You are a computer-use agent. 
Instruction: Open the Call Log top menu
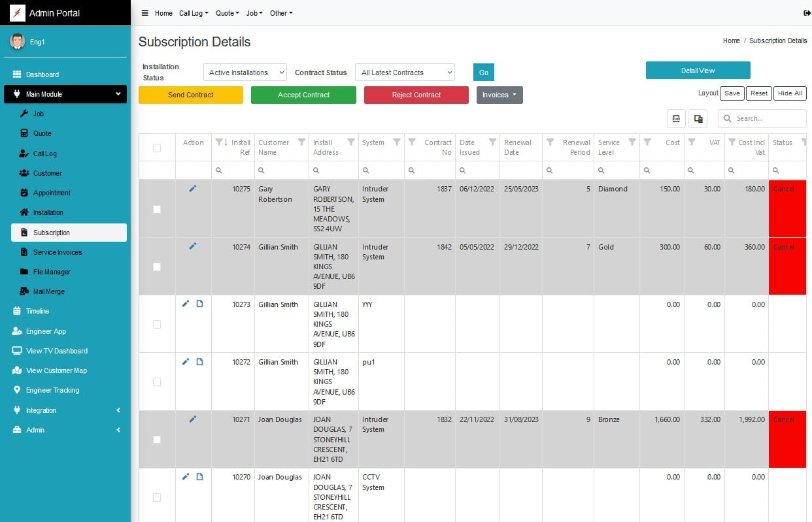click(194, 13)
